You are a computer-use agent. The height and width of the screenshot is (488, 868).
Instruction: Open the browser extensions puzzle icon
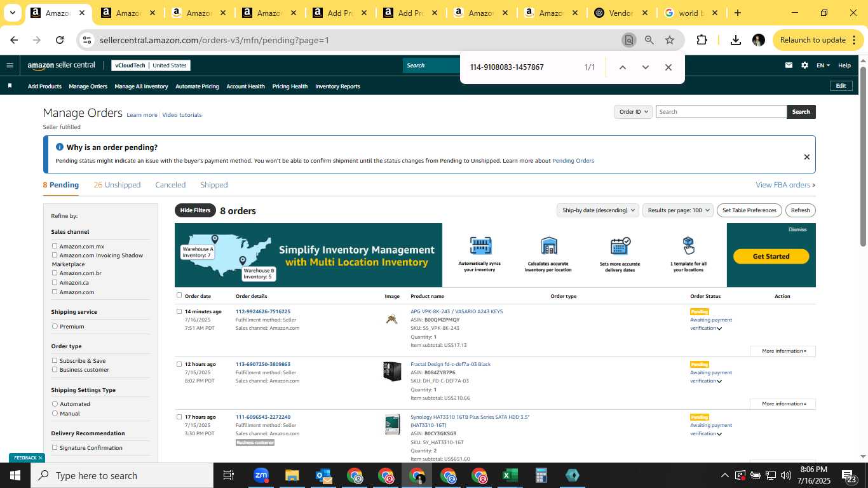[702, 40]
